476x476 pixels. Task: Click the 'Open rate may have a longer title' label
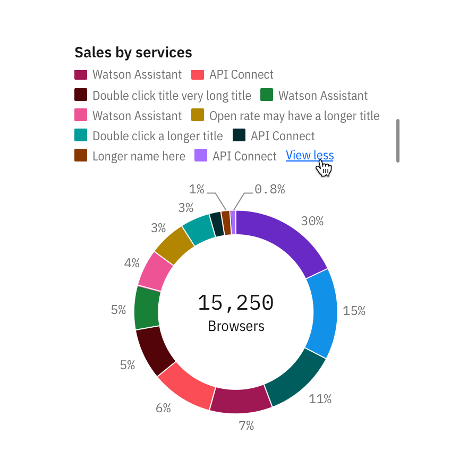[x=294, y=116]
